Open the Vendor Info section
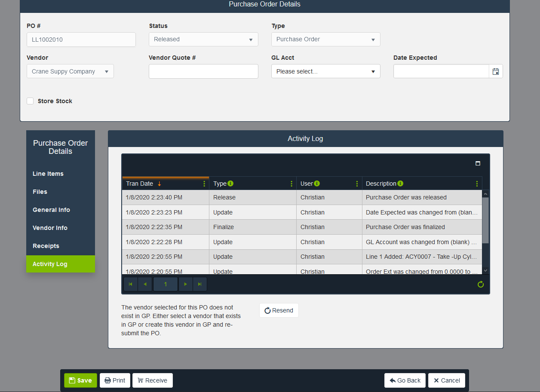Screen dimensions: 540x392 [x=50, y=228]
